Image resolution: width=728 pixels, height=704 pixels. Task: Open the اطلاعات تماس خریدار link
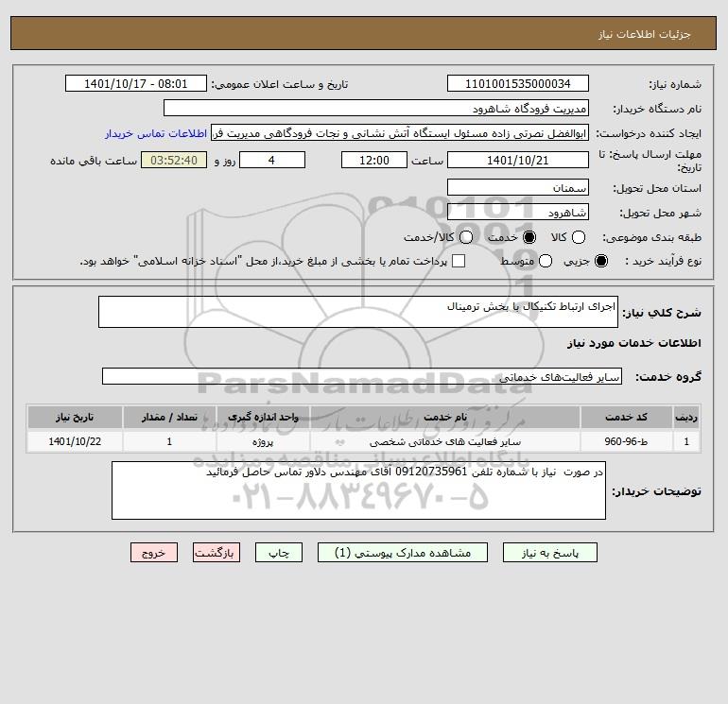(156, 133)
